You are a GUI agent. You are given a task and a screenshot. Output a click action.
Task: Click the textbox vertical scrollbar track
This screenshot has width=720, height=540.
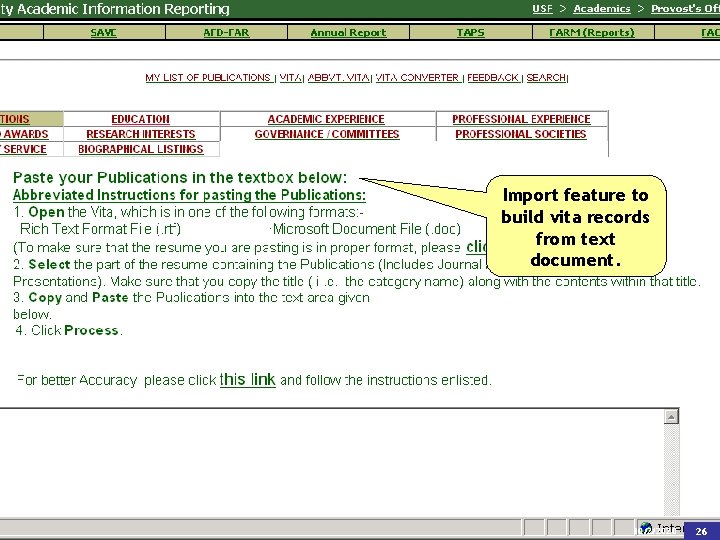pyautogui.click(x=671, y=468)
